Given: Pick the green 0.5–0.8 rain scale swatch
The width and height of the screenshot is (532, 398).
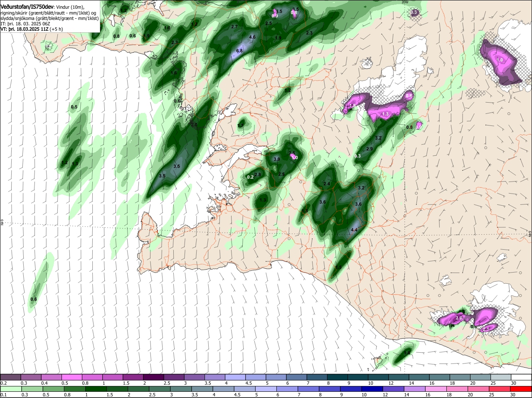Looking at the screenshot, I should click(53, 389).
